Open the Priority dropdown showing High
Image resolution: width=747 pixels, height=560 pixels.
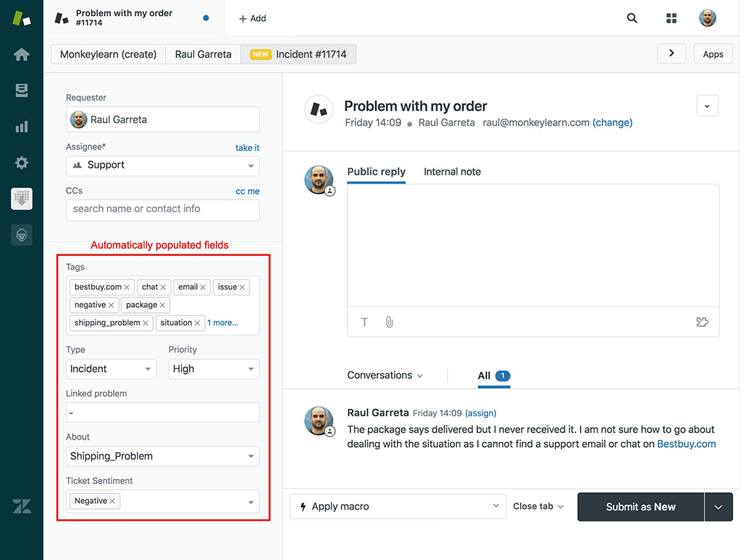[213, 369]
